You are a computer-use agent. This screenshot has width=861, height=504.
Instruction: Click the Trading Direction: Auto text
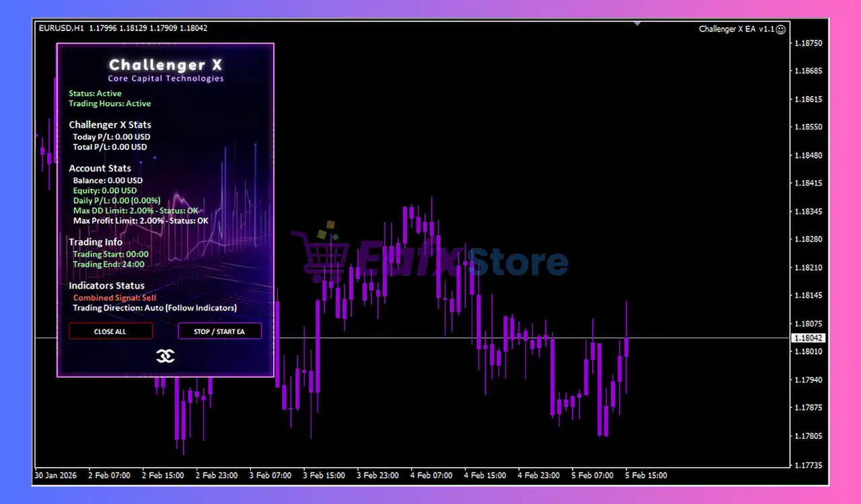pos(155,308)
